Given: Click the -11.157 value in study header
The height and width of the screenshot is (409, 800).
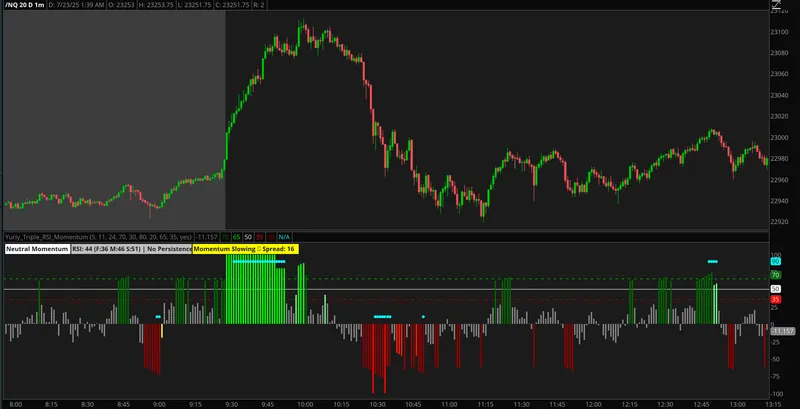Looking at the screenshot, I should click(207, 237).
